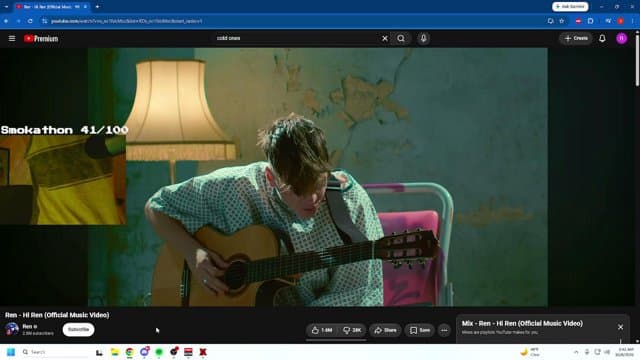Open Ren channel avatar

click(12, 329)
